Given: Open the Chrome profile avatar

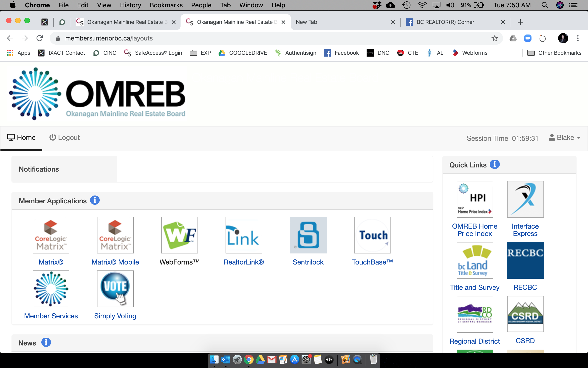Looking at the screenshot, I should [x=563, y=38].
